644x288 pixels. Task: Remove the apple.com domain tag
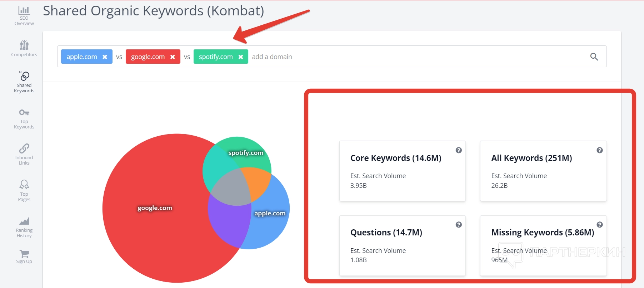coord(105,57)
